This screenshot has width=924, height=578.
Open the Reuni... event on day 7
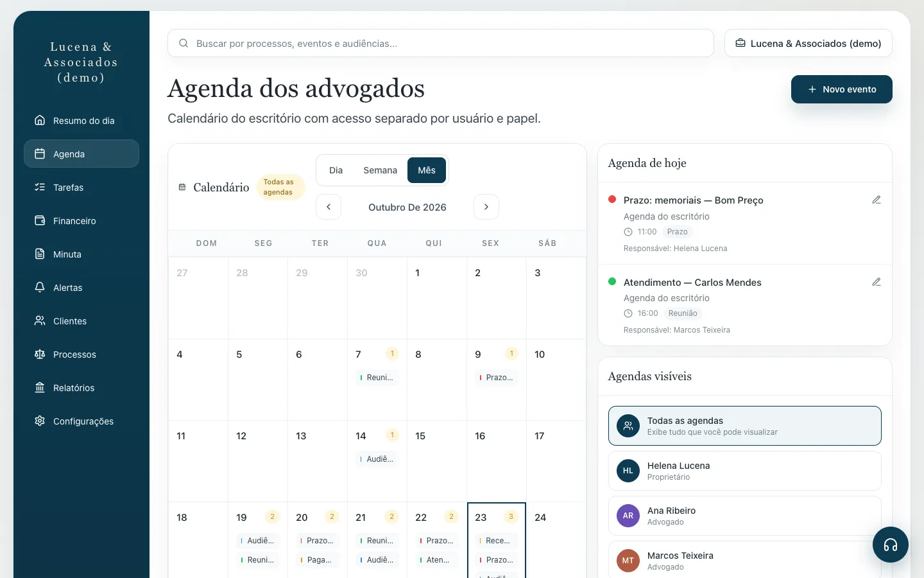tap(377, 378)
